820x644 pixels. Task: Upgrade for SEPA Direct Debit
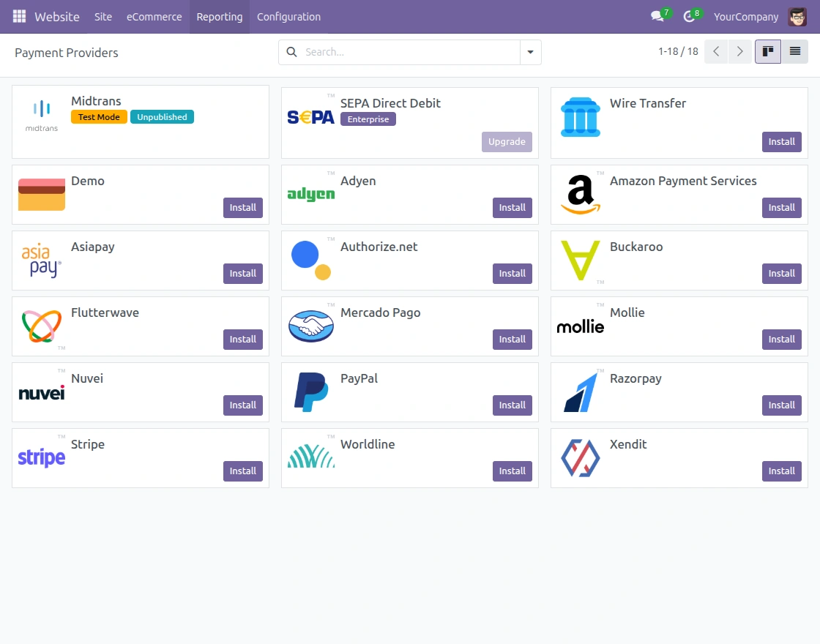coord(507,142)
